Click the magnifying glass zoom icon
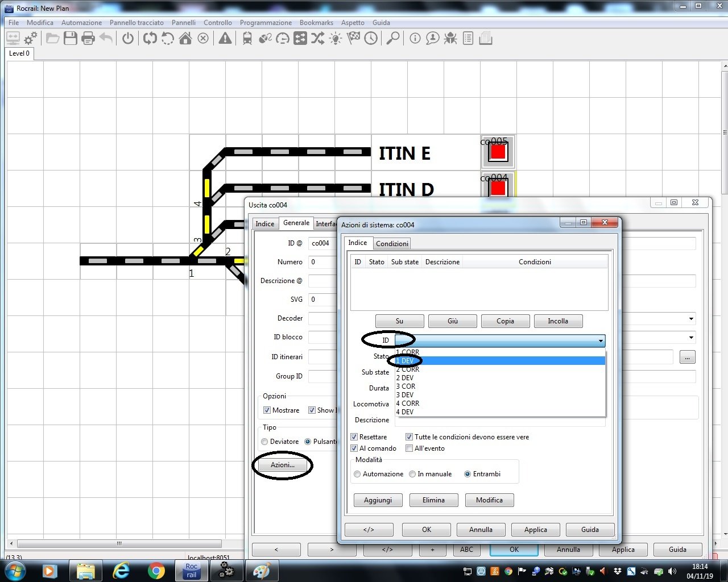Screen dimensions: 728x582 (x=392, y=39)
